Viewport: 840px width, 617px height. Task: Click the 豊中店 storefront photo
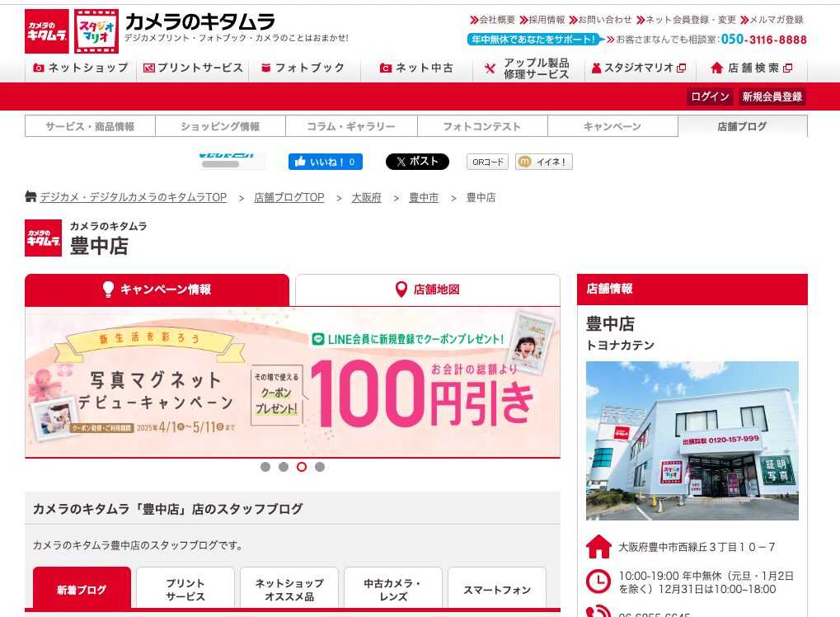(692, 440)
